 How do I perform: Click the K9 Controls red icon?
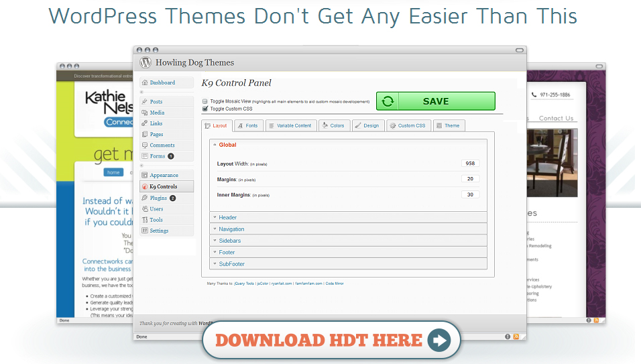coord(145,186)
